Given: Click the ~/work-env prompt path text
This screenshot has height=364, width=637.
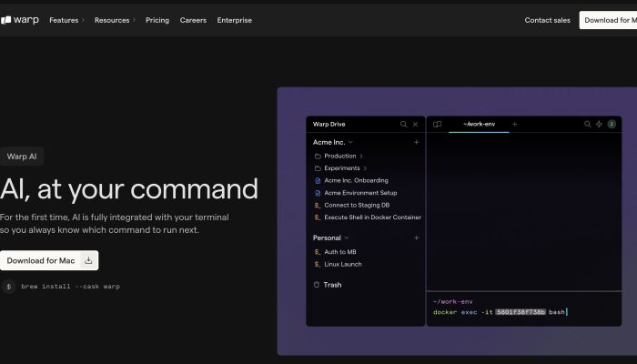Looking at the screenshot, I should pyautogui.click(x=453, y=301).
